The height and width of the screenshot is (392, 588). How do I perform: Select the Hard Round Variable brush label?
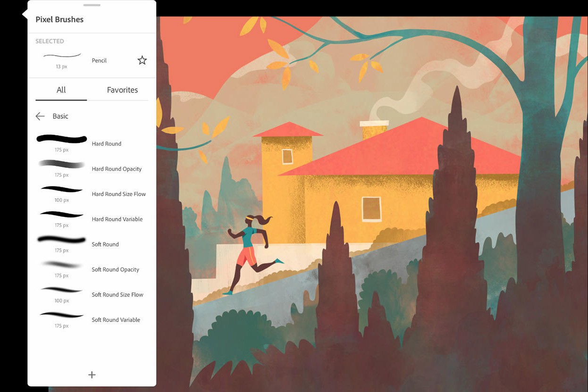pos(117,219)
